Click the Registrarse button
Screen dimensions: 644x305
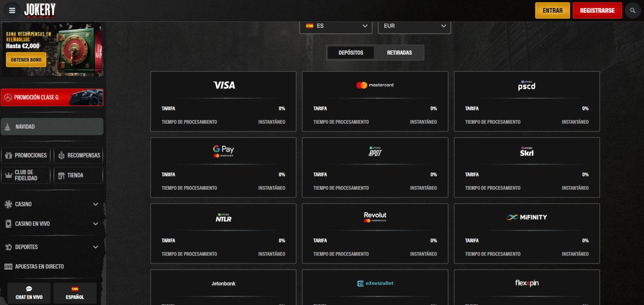597,10
